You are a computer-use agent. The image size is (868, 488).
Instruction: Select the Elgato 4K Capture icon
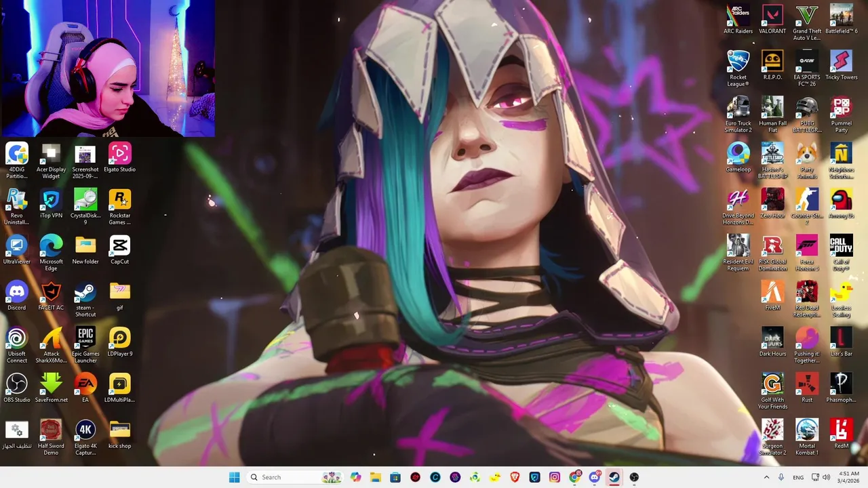[x=85, y=437]
